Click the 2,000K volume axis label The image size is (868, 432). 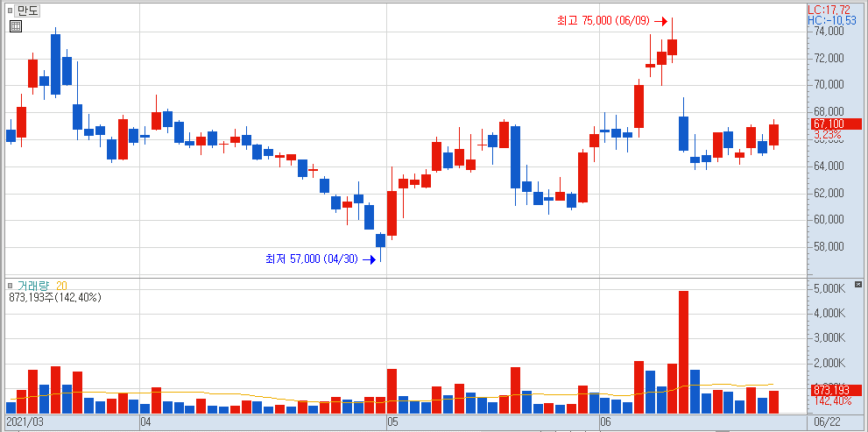point(828,363)
